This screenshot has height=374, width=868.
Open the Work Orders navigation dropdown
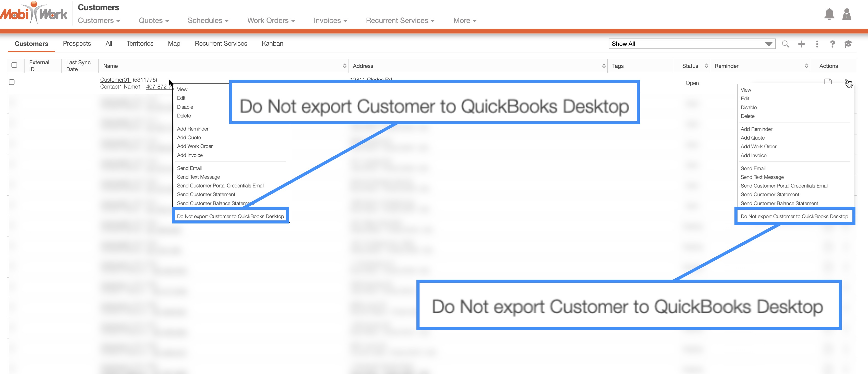271,20
